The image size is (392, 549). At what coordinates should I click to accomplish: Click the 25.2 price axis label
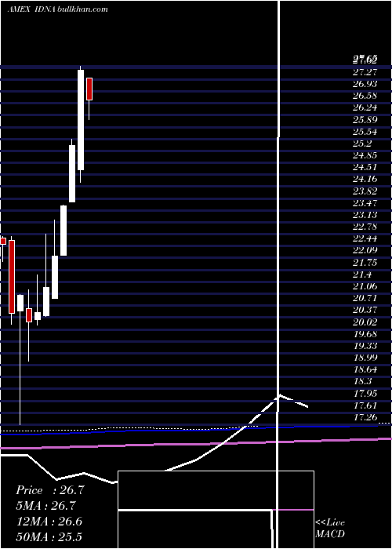click(362, 144)
